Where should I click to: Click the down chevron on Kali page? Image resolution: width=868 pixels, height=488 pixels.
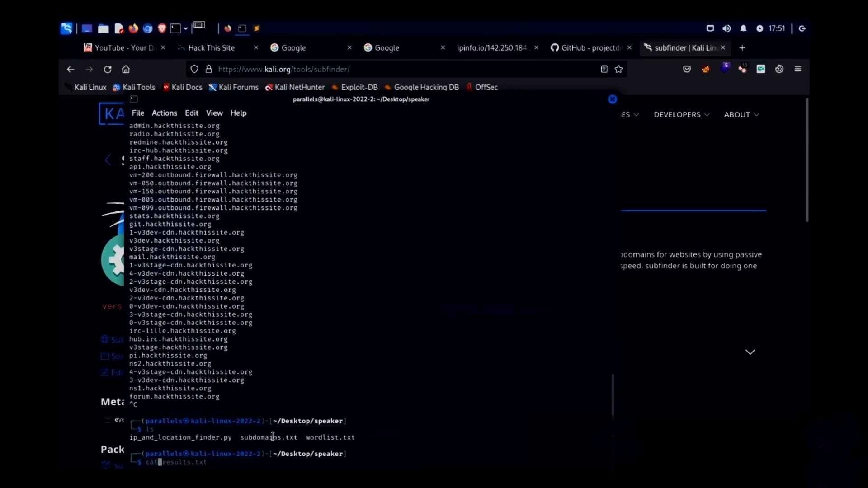(x=750, y=352)
